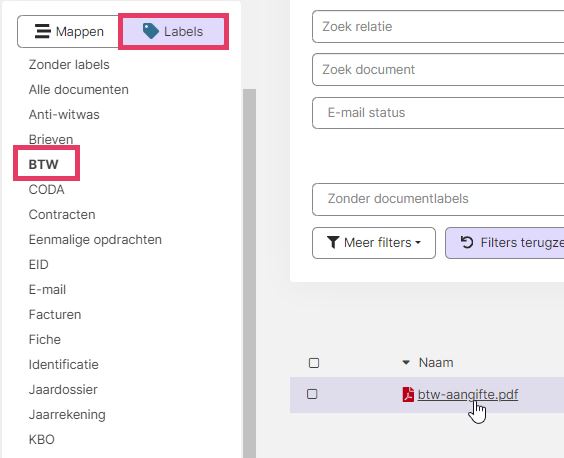Click the label list scrollbar
This screenshot has height=458, width=564.
(249, 273)
